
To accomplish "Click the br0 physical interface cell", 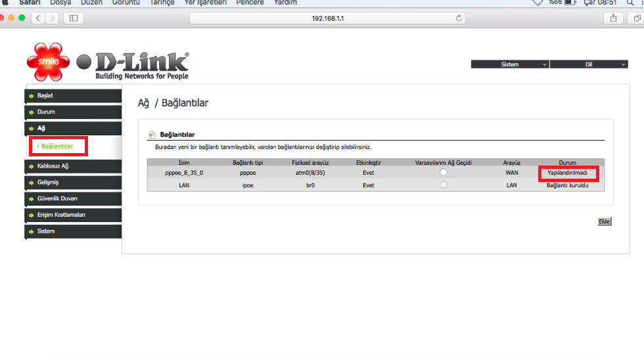I will point(310,185).
